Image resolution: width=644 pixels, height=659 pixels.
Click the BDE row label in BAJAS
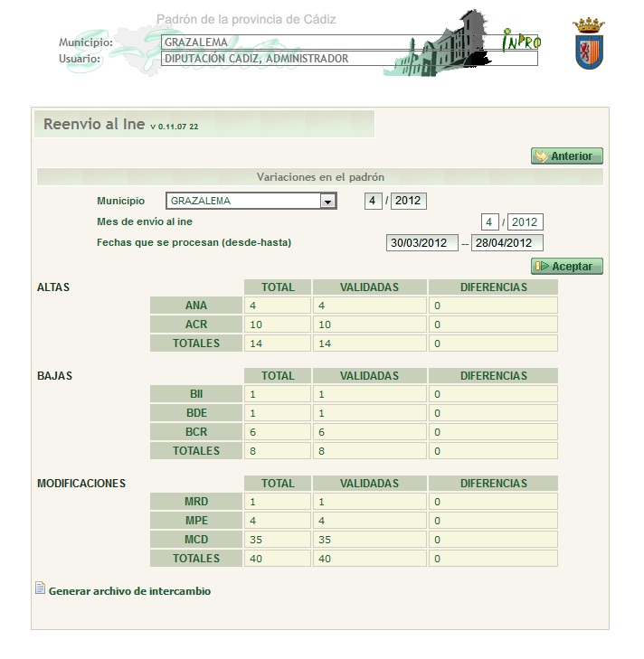[x=196, y=413]
